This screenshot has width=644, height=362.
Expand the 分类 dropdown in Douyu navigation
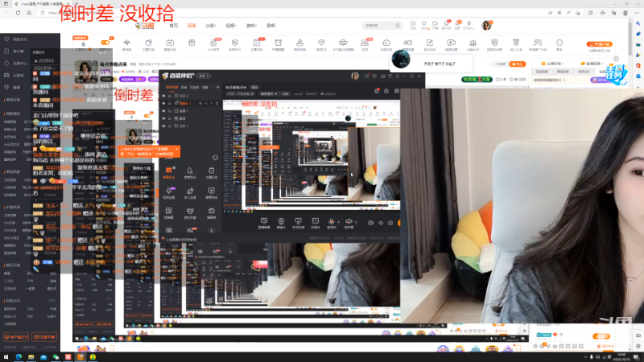[x=210, y=26]
